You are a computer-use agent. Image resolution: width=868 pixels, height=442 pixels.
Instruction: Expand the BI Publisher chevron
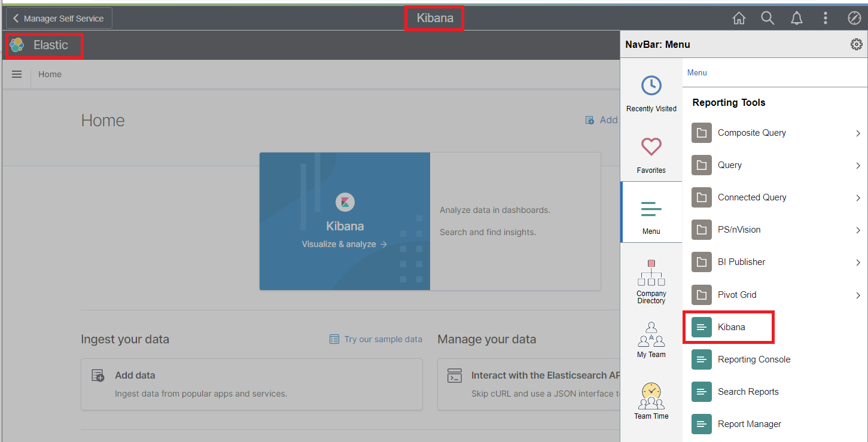[x=858, y=263]
